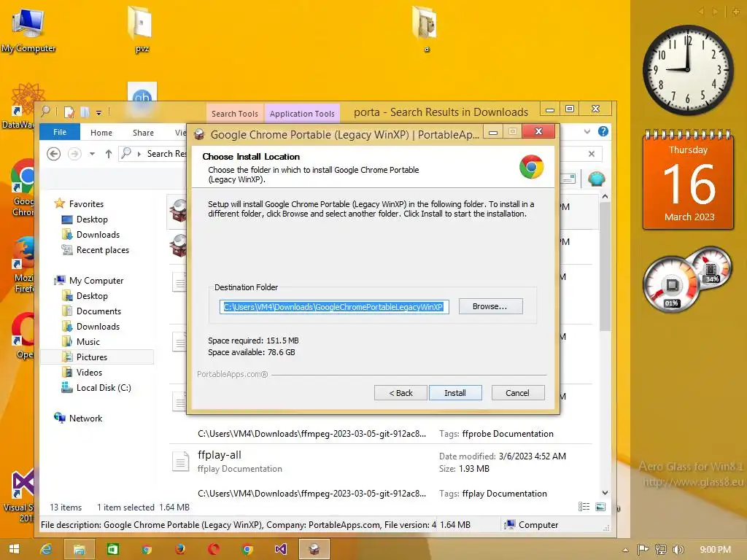Click the analog clock gadget

coord(687,70)
